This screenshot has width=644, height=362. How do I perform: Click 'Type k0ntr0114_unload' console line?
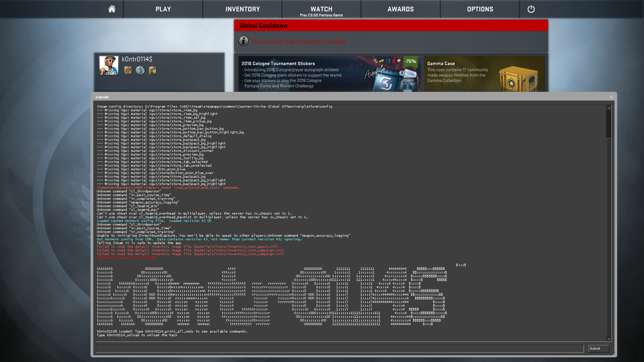tap(137, 335)
